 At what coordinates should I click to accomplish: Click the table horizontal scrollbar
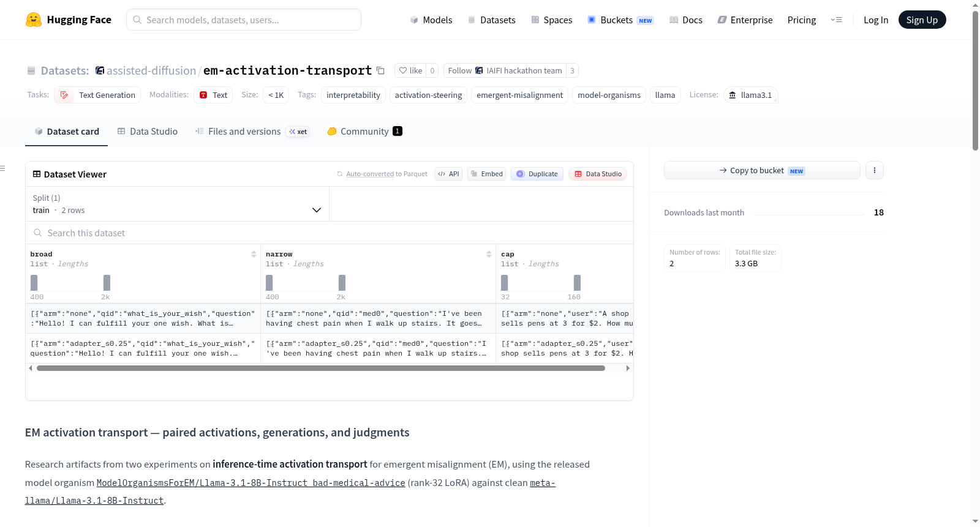tap(321, 368)
